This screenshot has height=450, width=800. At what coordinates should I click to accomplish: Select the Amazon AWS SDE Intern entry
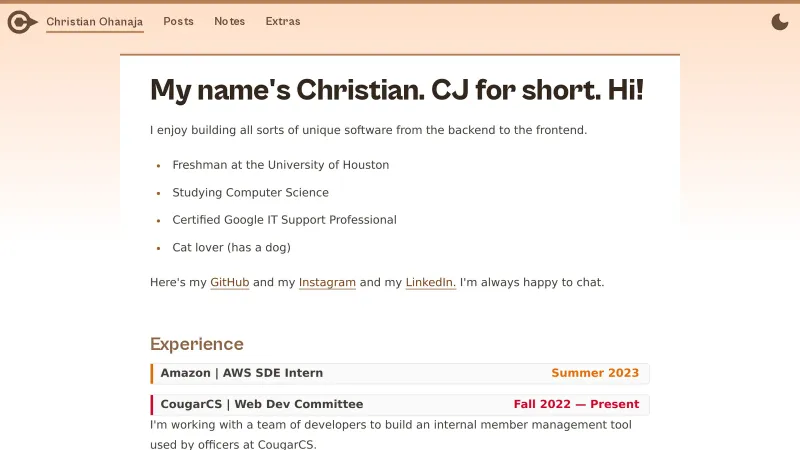(x=242, y=373)
